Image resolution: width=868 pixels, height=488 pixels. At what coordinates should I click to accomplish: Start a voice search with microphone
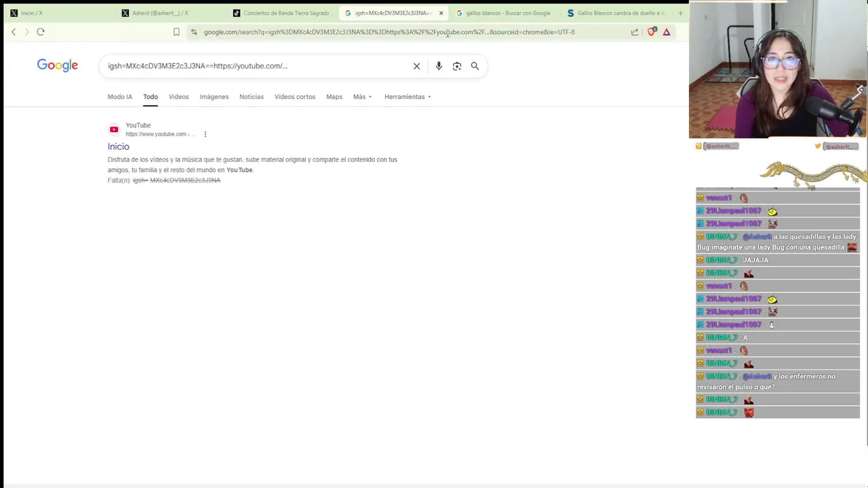tap(439, 66)
